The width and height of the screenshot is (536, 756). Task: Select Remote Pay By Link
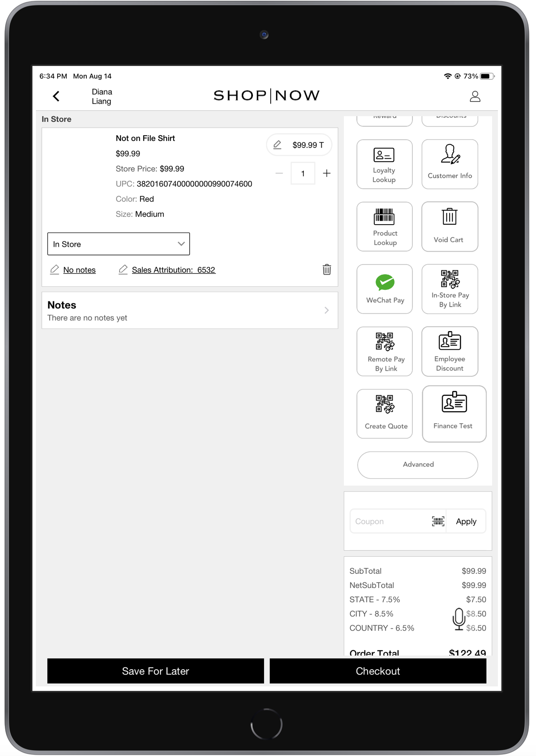tap(384, 351)
